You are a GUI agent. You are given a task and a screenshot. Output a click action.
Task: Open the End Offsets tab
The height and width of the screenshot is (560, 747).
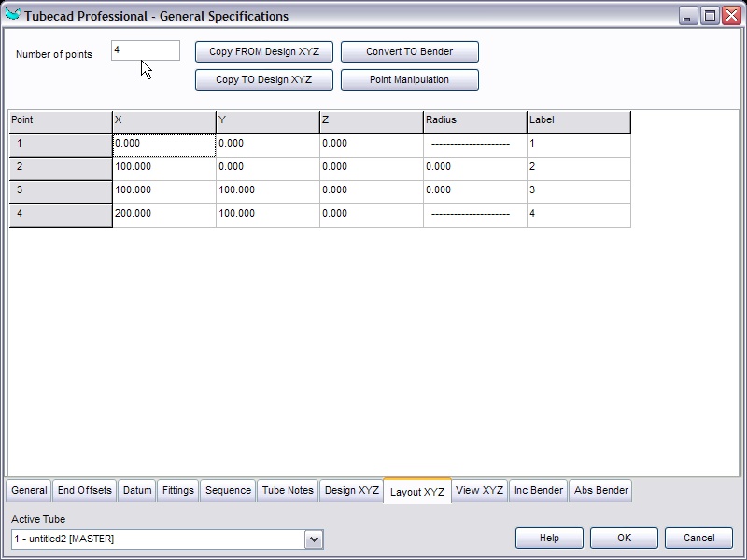pyautogui.click(x=84, y=490)
